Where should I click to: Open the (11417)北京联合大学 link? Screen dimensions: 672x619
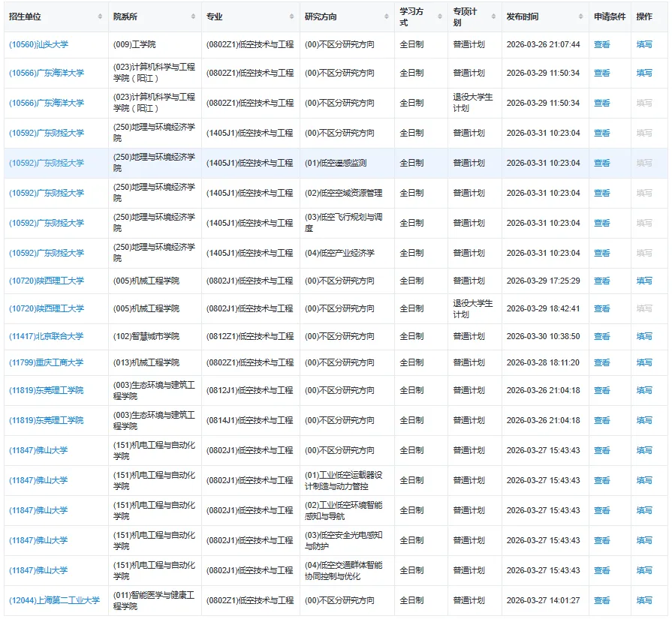[x=47, y=336]
